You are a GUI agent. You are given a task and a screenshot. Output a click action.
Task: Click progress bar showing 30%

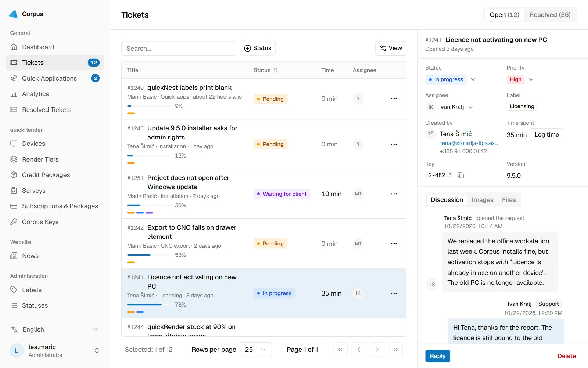pyautogui.click(x=149, y=205)
